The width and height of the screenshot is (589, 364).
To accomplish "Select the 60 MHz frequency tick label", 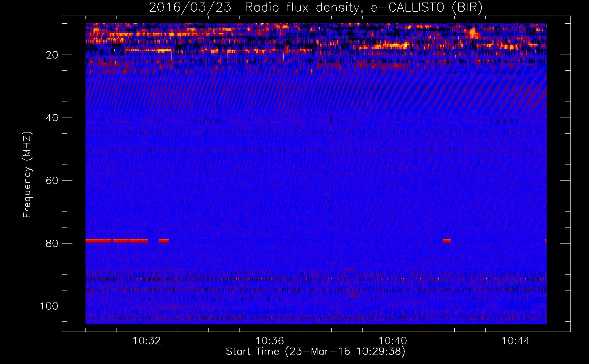I will click(x=52, y=181).
